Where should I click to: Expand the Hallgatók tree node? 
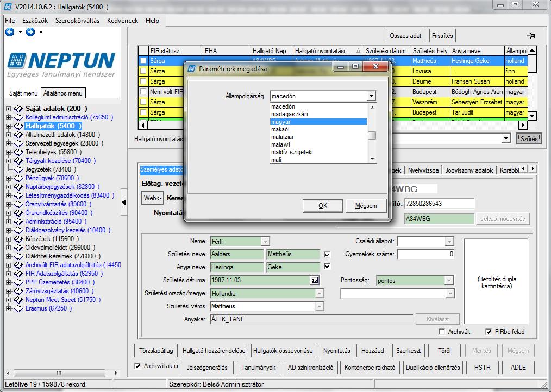[x=9, y=126]
